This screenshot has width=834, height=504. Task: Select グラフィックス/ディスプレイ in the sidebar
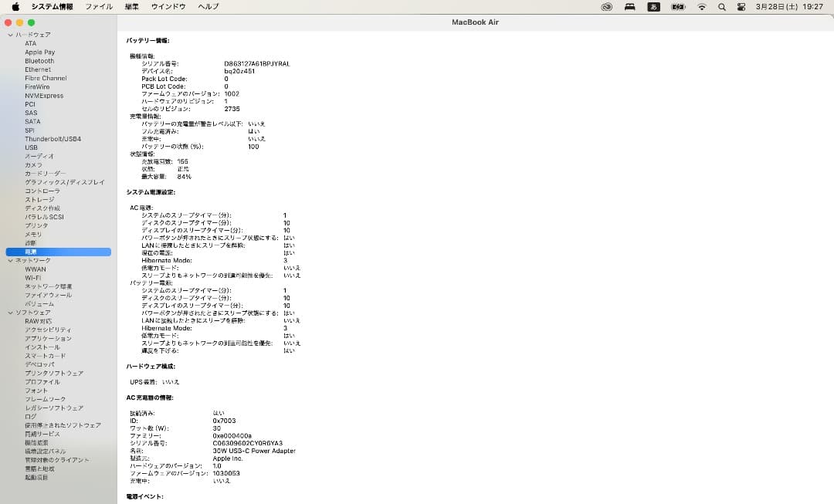[x=64, y=182]
